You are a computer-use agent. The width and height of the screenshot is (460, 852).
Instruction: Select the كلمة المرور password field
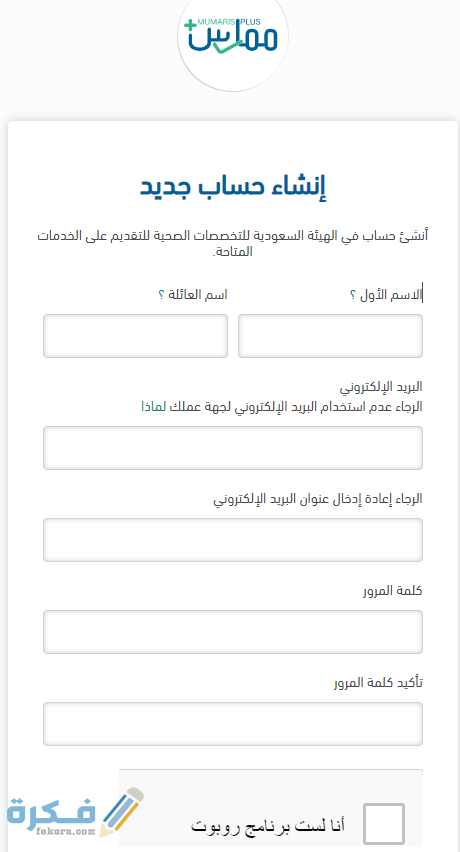click(x=233, y=631)
